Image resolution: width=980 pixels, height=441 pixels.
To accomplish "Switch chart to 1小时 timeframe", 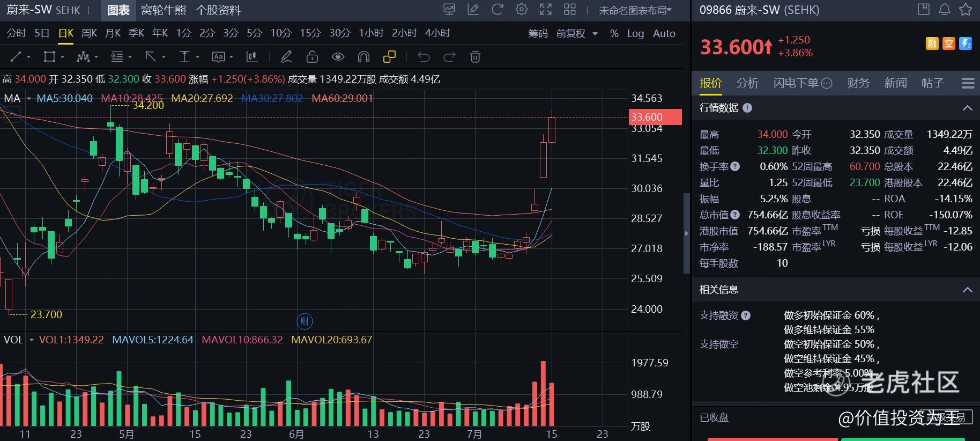I will (x=371, y=33).
